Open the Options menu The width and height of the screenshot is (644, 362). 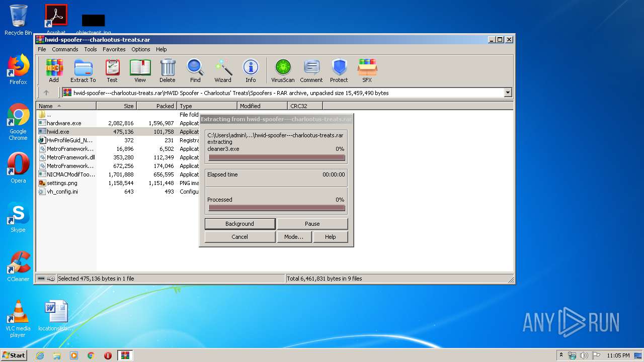pyautogui.click(x=141, y=49)
